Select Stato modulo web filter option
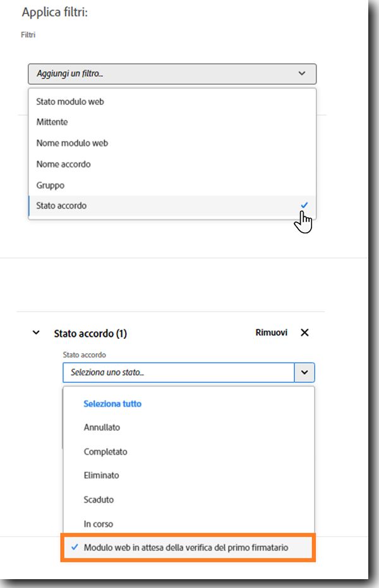 70,101
